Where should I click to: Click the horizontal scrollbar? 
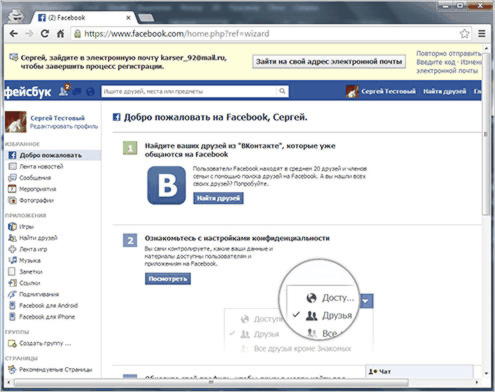211,382
